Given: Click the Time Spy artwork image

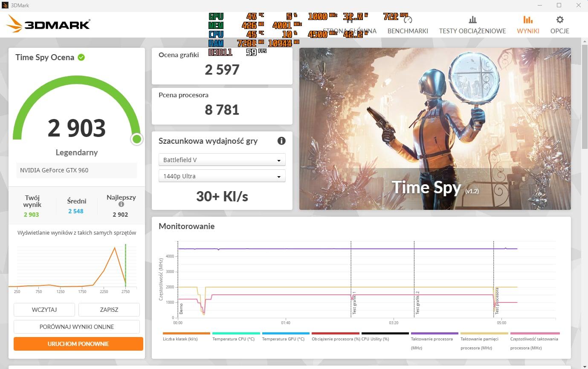Looking at the screenshot, I should coord(435,129).
